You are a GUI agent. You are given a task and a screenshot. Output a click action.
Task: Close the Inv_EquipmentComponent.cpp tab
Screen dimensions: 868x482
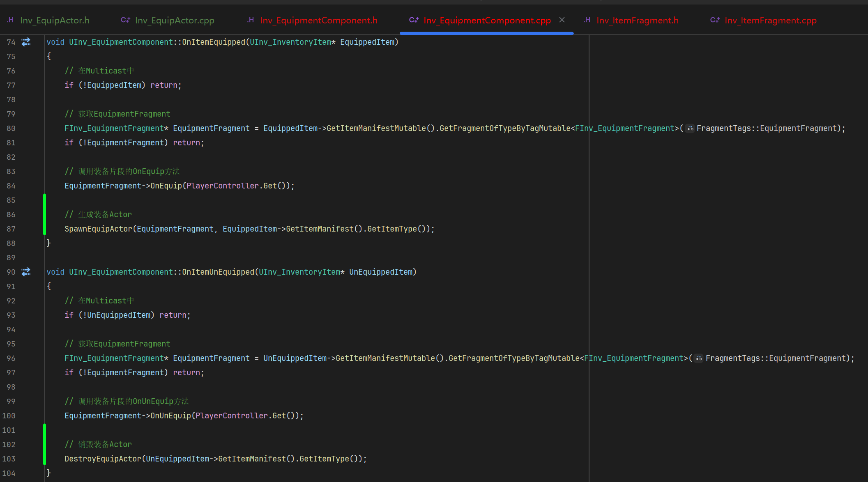click(562, 20)
